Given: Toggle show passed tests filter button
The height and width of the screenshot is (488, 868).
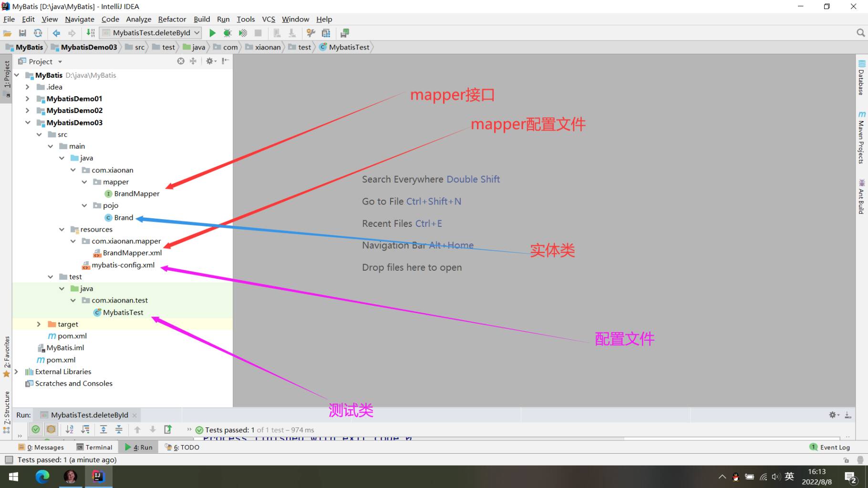Looking at the screenshot, I should click(x=36, y=429).
